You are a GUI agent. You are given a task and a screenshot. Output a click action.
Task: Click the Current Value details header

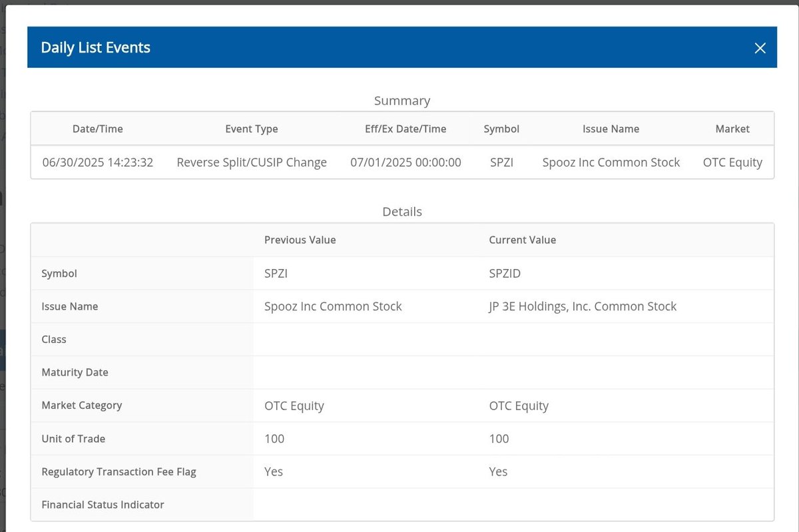523,240
